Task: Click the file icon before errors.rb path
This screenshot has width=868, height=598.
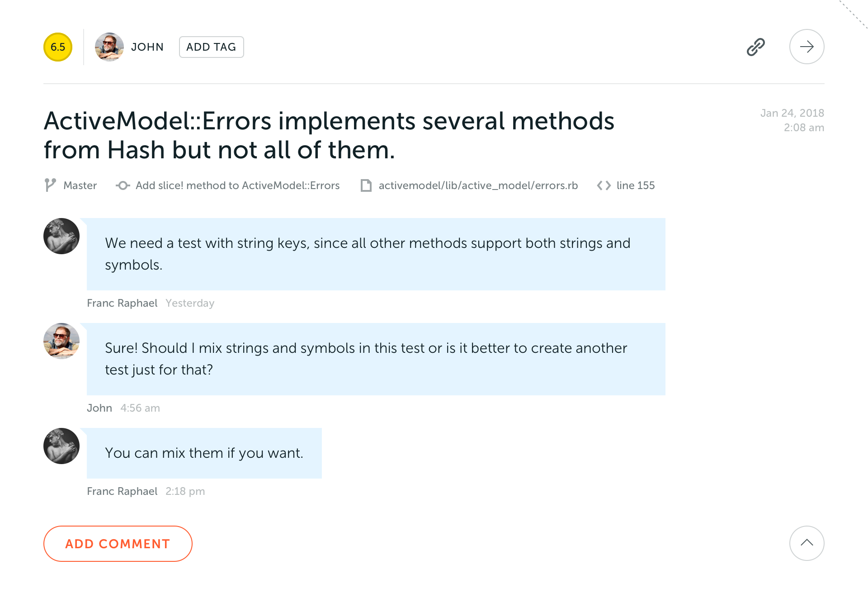Action: (366, 185)
